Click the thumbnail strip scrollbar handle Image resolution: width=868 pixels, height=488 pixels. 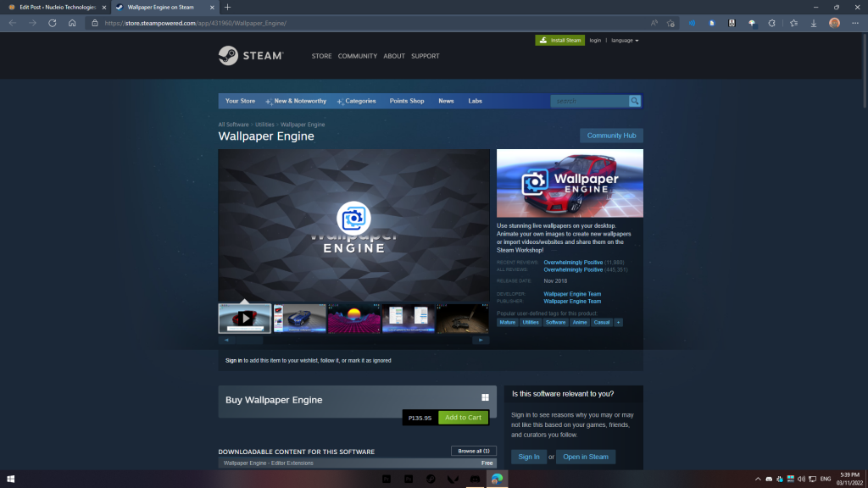coord(248,341)
